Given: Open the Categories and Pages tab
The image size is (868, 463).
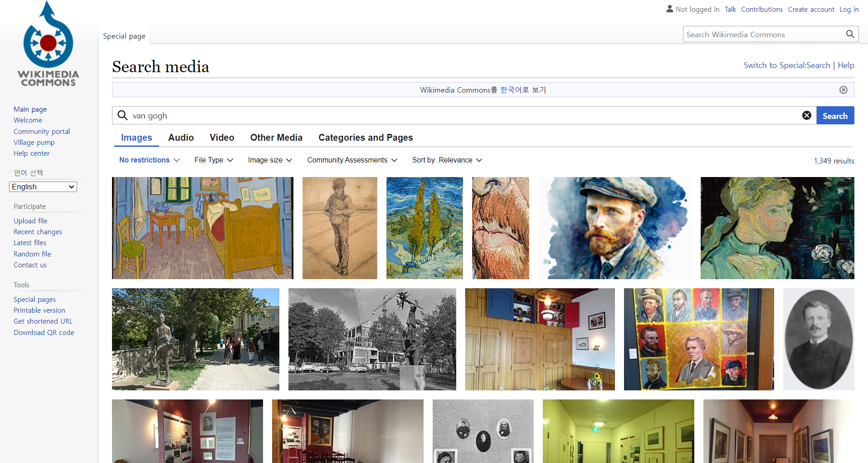Looking at the screenshot, I should [x=366, y=138].
